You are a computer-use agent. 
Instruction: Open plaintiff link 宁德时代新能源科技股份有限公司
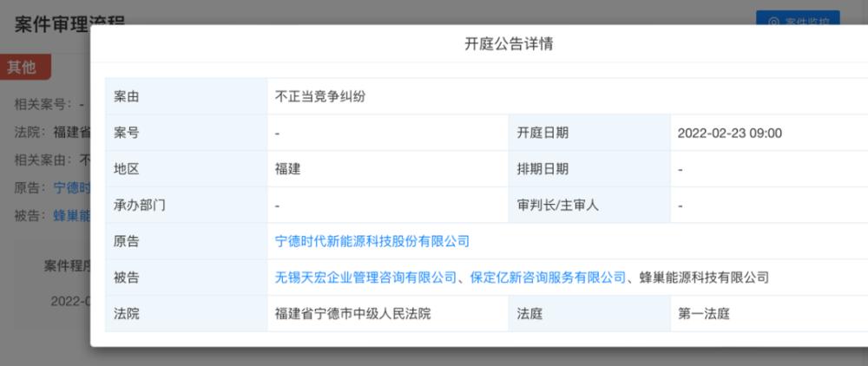click(372, 241)
